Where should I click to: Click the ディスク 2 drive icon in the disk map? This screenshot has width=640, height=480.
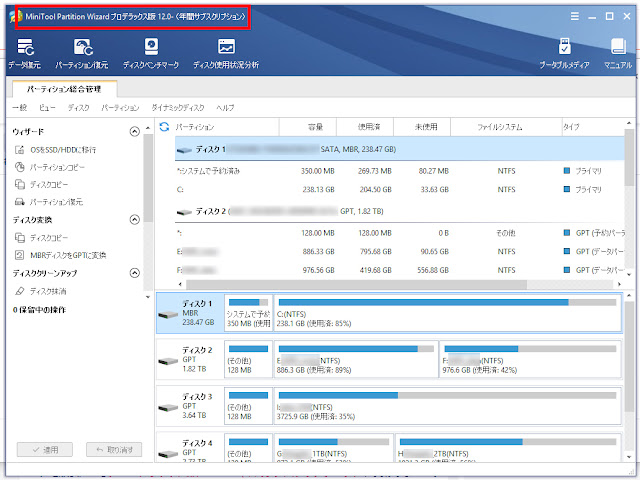click(x=168, y=361)
